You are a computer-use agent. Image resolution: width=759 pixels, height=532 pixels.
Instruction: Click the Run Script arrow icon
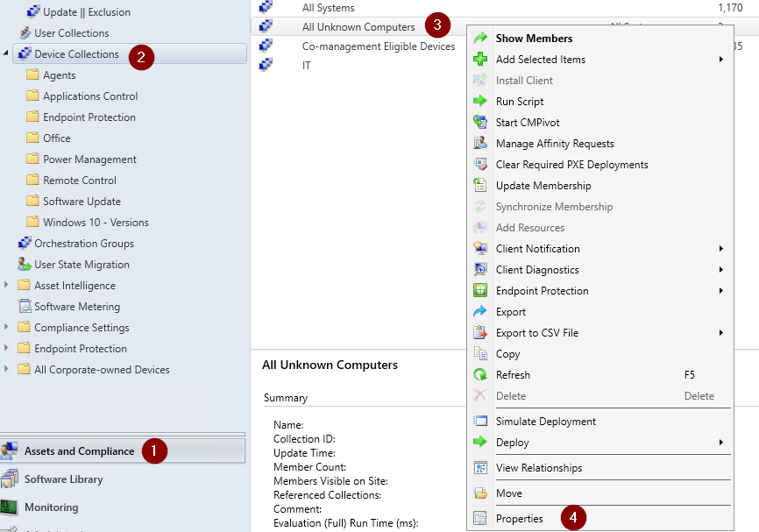pos(479,101)
